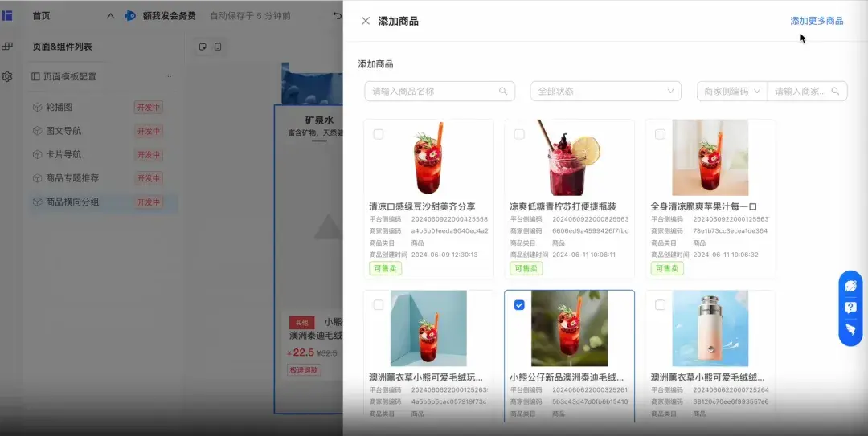Click the planet icon in floating blue bar

coord(850,286)
